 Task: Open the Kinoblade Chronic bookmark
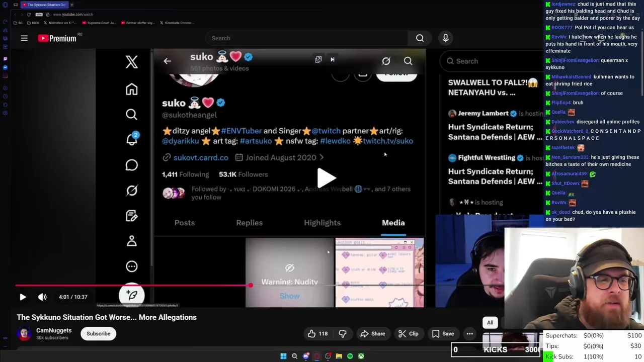pos(177,23)
